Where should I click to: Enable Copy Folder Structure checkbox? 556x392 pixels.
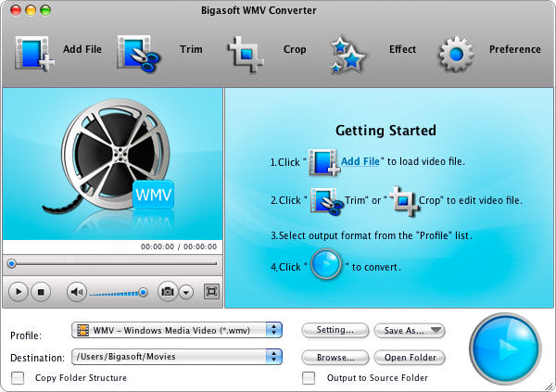coord(18,378)
